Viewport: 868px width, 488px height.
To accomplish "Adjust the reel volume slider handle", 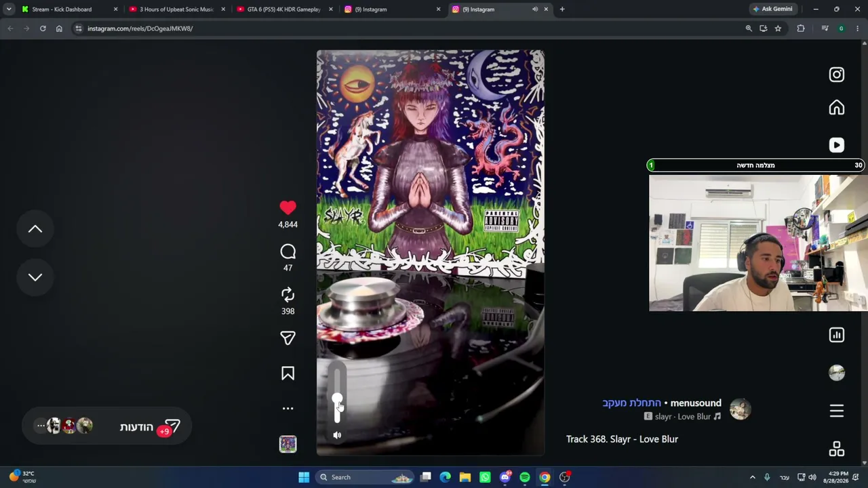I will pos(337,399).
